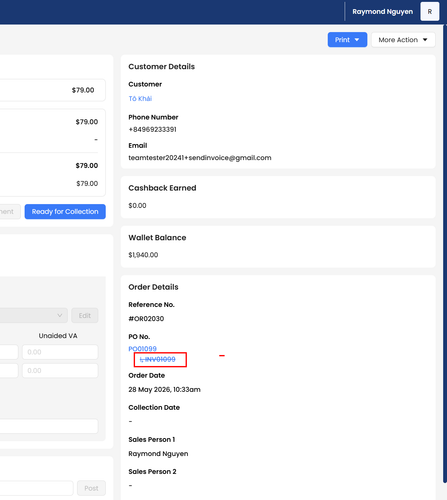Image resolution: width=447 pixels, height=500 pixels.
Task: Click the Raymond Nguyen username in header
Action: 382,12
